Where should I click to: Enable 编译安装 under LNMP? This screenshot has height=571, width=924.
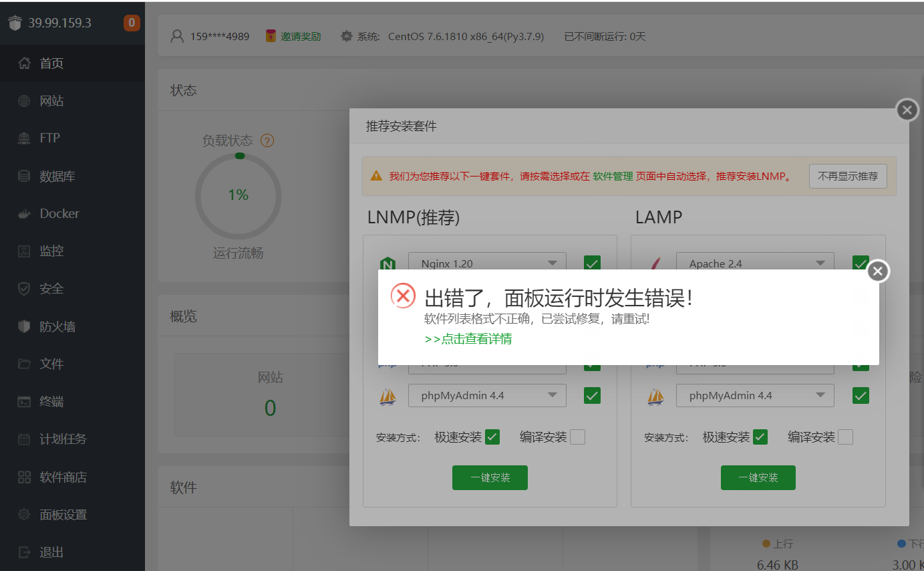tap(577, 437)
